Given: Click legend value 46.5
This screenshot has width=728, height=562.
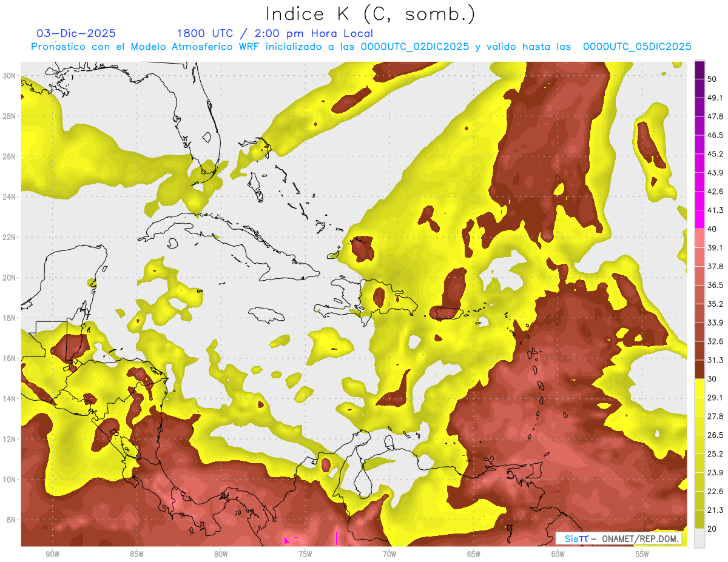Looking at the screenshot, I should [715, 135].
